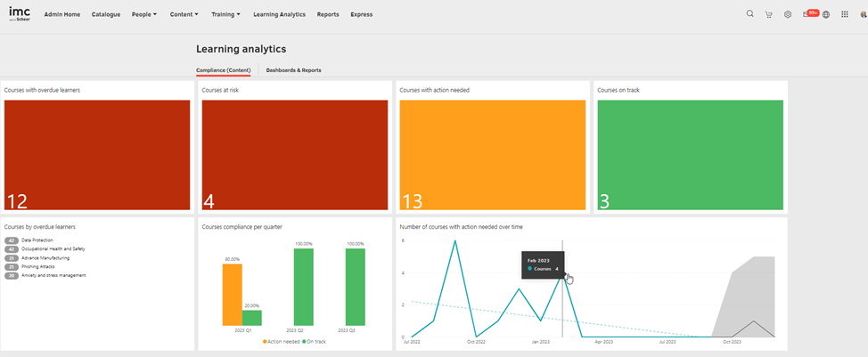Viewport: 868px width, 357px height.
Task: Open the search magnifier icon
Action: (x=749, y=14)
